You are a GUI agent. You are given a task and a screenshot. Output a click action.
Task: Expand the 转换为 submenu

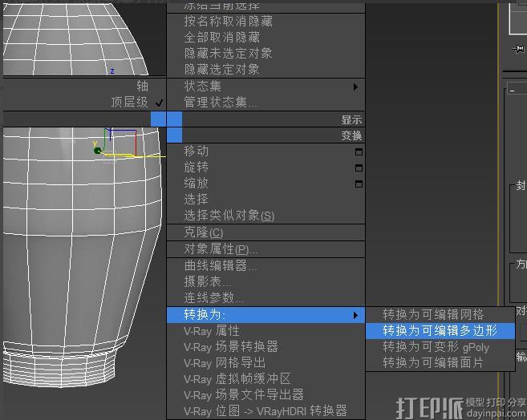point(265,315)
